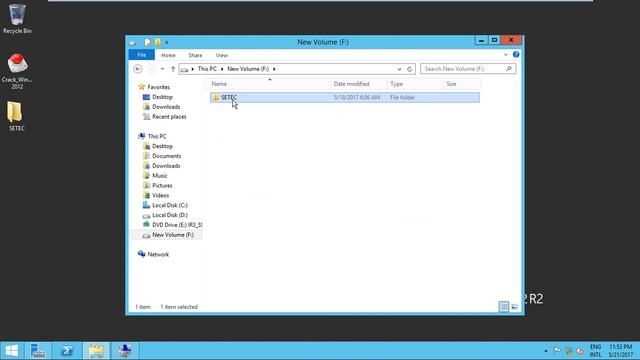Screen dimensions: 640x360
Task: Open the recent locations dropdown arrow
Action: tap(162, 69)
